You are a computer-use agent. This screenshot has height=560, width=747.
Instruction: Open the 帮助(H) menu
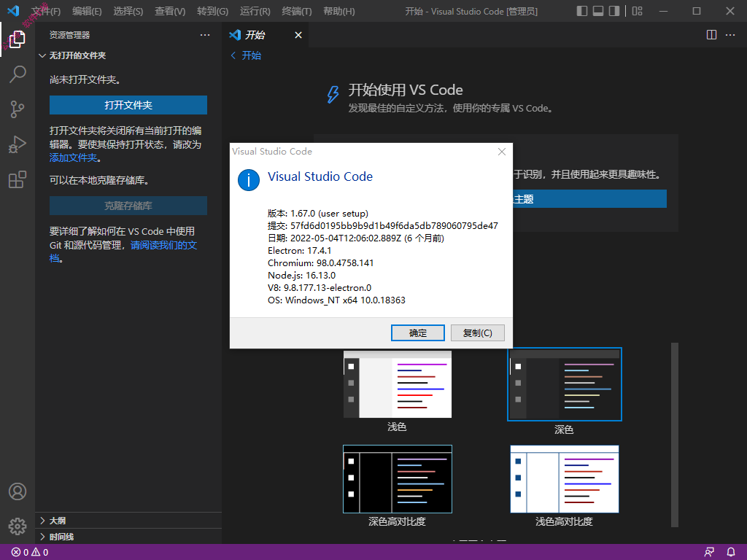pos(338,11)
